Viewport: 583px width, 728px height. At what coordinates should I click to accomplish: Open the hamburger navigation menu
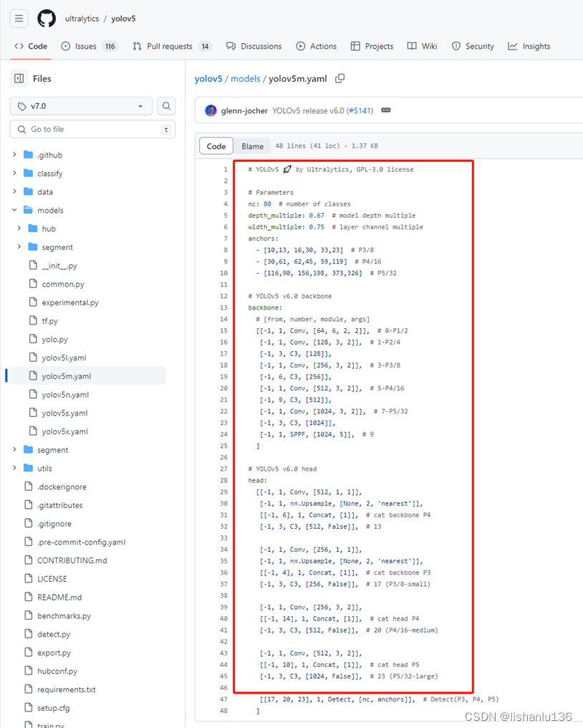[x=19, y=19]
